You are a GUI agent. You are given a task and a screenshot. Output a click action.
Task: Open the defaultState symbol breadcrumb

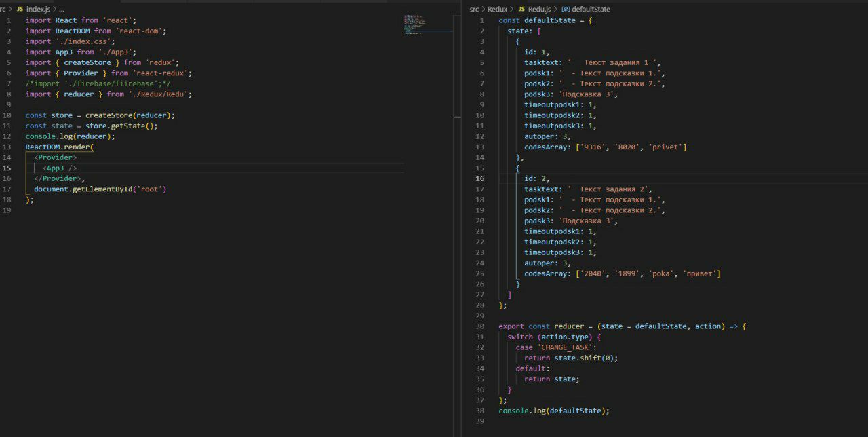click(591, 9)
